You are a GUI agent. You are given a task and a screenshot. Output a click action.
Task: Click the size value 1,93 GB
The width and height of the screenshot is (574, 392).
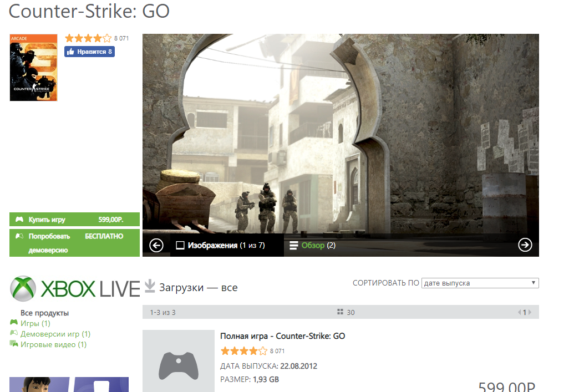pyautogui.click(x=266, y=380)
